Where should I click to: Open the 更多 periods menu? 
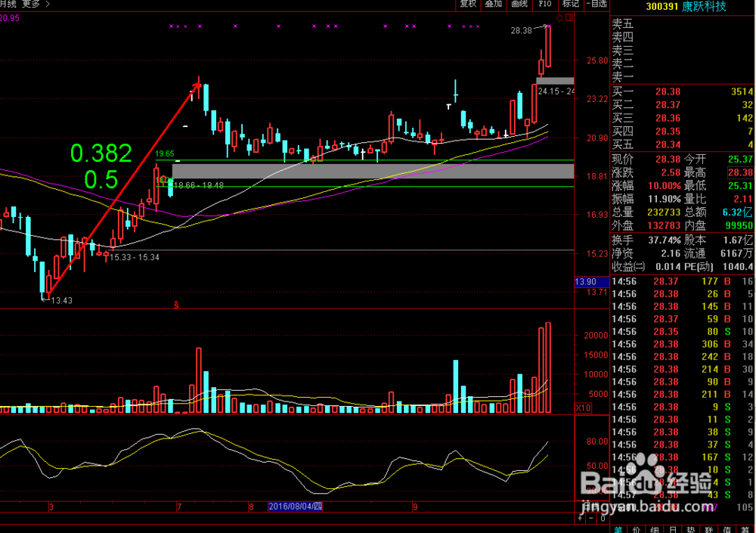pos(31,4)
